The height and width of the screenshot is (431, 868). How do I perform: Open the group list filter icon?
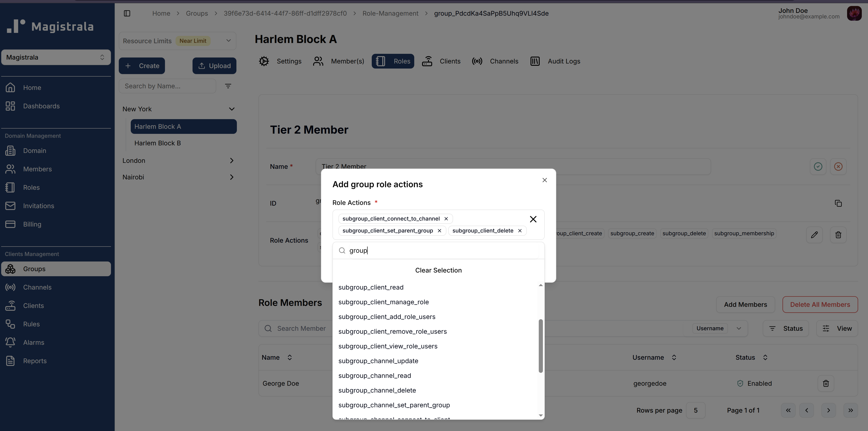pos(228,86)
